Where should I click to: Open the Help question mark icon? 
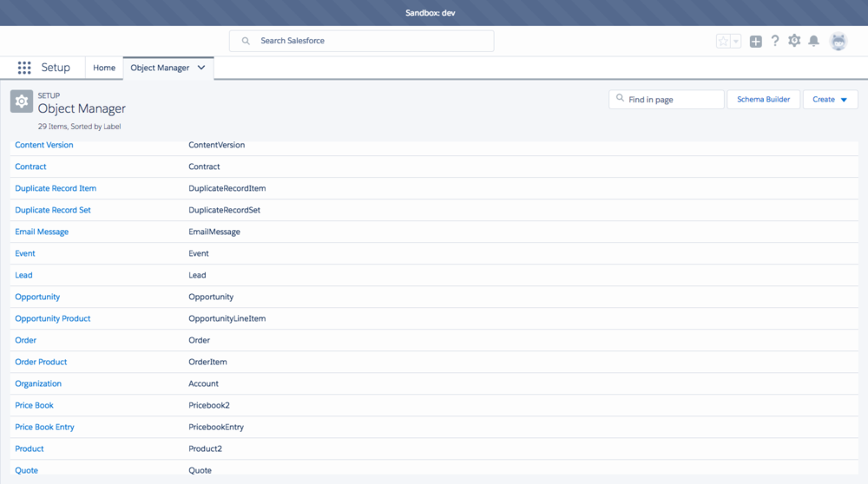tap(775, 41)
